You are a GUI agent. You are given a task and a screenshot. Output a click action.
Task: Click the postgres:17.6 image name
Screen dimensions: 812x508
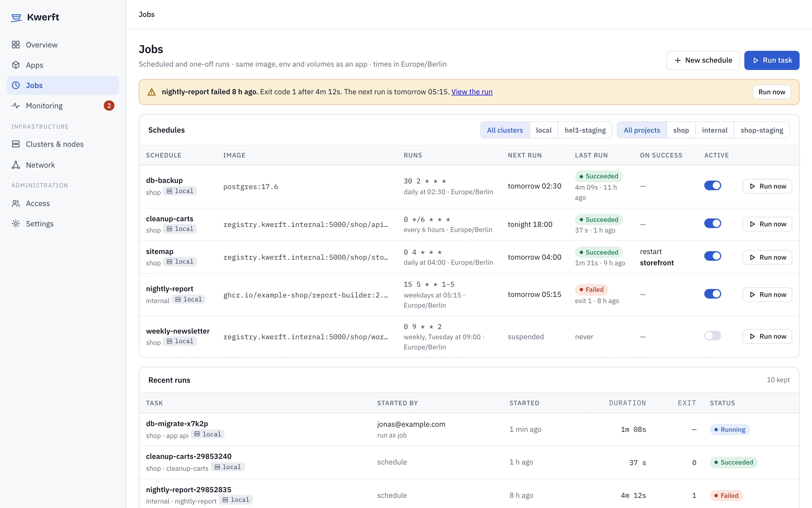(x=251, y=187)
